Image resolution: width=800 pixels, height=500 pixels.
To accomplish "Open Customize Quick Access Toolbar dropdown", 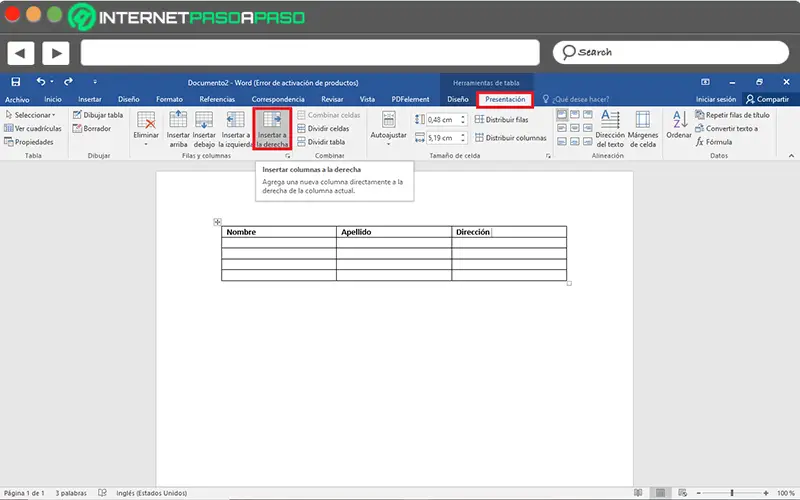I will pyautogui.click(x=95, y=82).
